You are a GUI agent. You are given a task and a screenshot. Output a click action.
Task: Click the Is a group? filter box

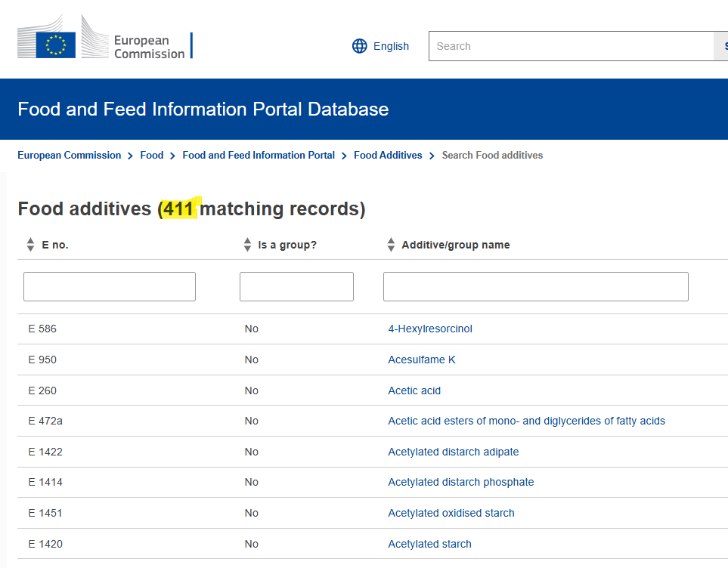[296, 286]
